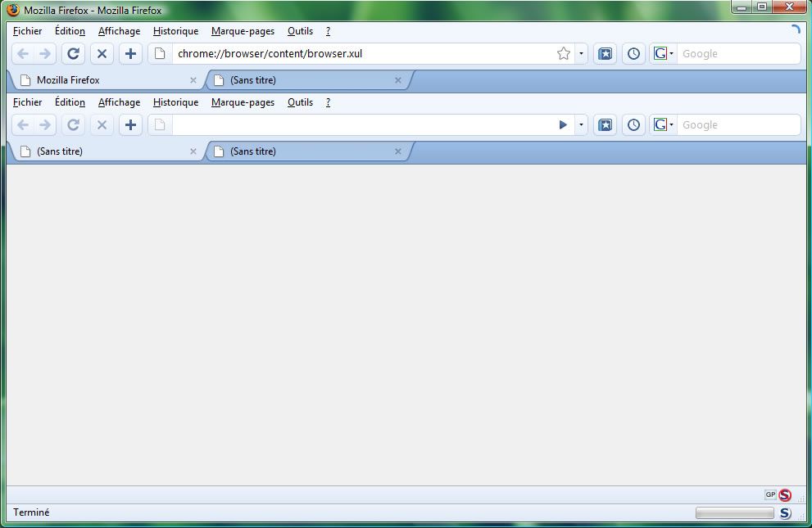This screenshot has height=528, width=812.
Task: Open inner Marque-pages menu
Action: [x=243, y=102]
